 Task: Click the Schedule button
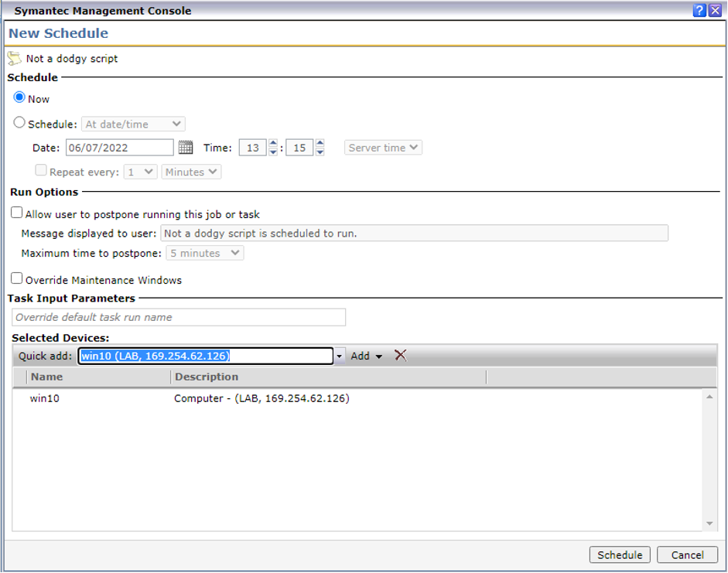(620, 555)
